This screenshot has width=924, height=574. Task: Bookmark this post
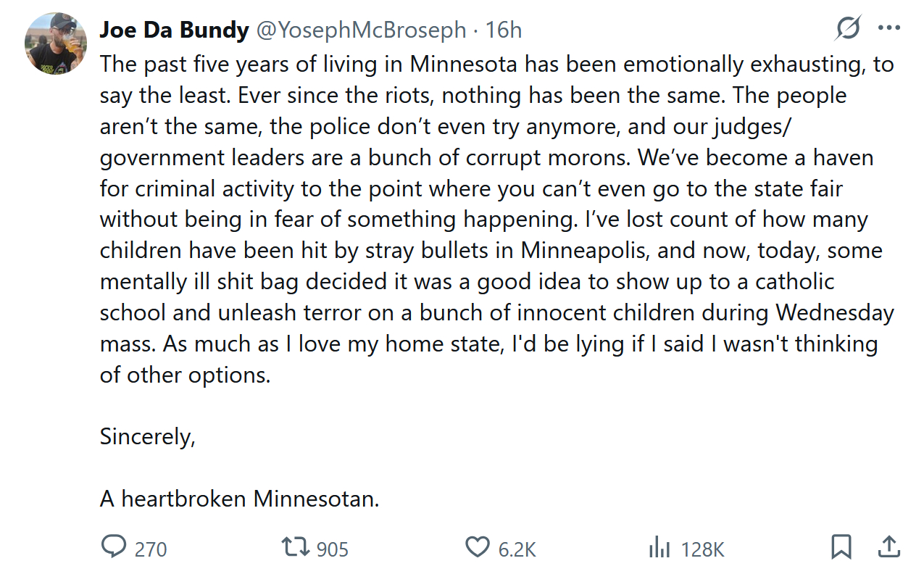tap(841, 547)
